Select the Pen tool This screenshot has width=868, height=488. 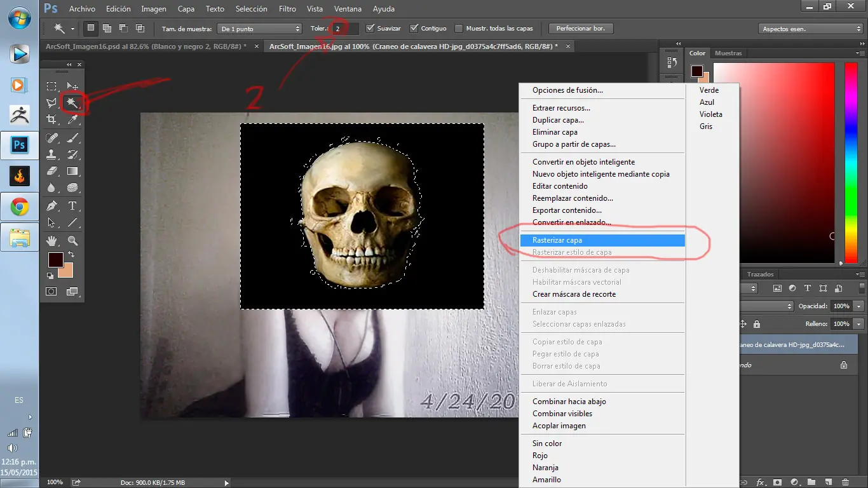click(x=51, y=206)
